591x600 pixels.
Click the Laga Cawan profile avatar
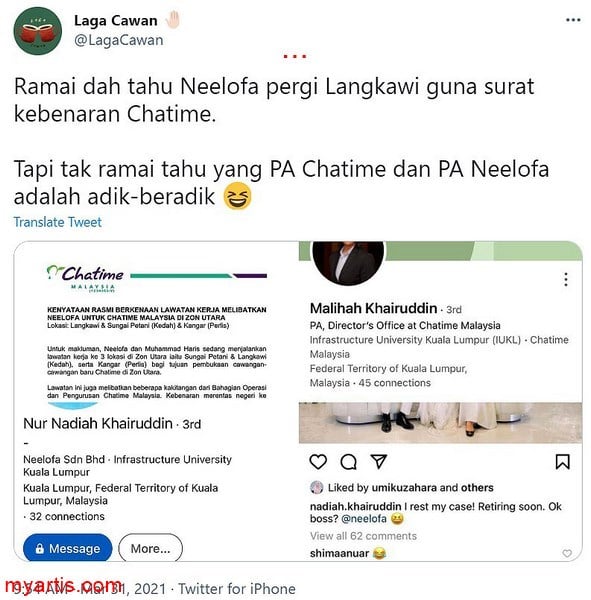(x=38, y=31)
